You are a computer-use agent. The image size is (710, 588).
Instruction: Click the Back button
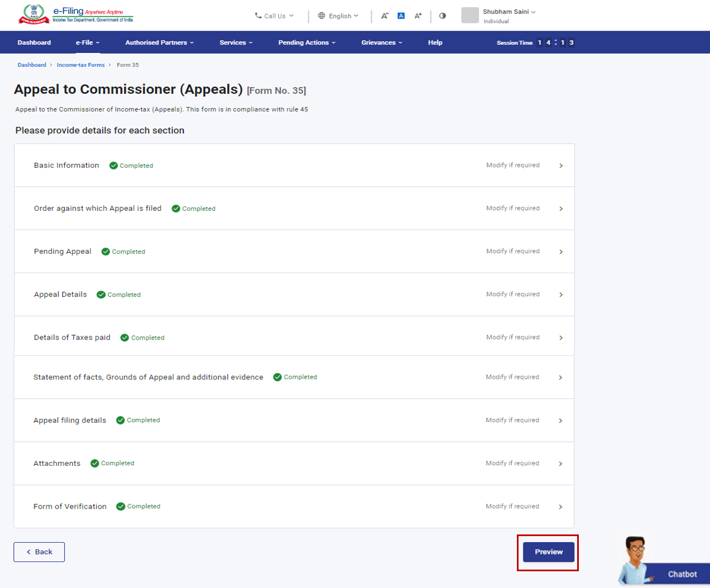tap(39, 552)
